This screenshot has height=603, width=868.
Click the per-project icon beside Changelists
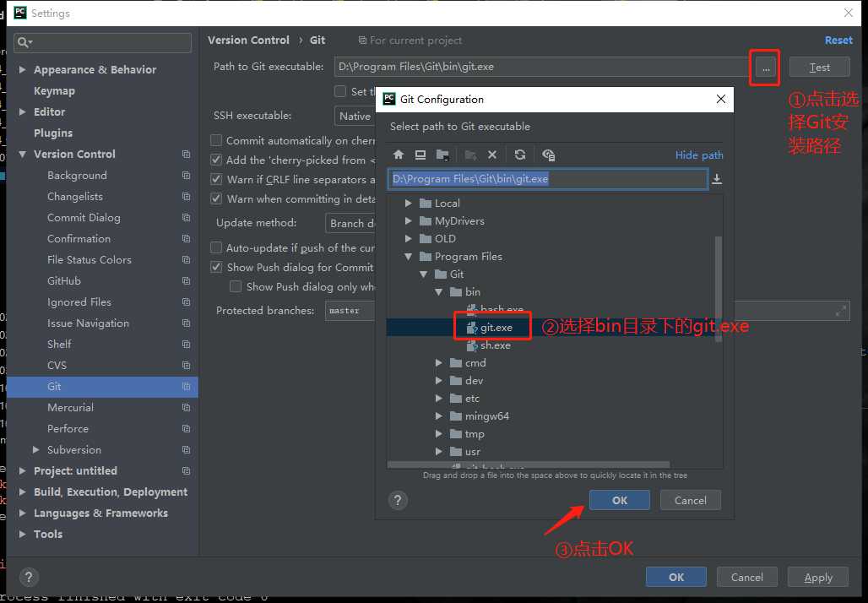point(186,197)
